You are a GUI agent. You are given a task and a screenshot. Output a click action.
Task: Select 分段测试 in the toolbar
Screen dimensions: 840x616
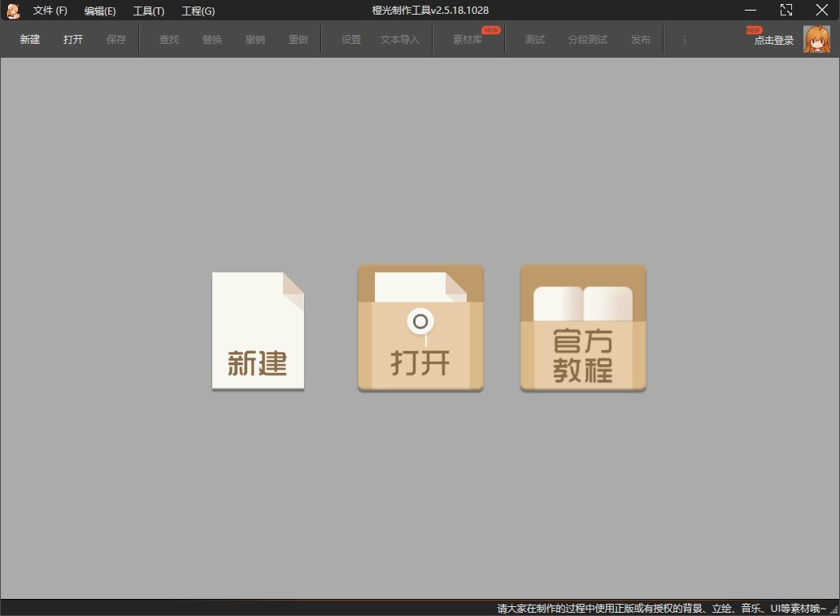(587, 39)
